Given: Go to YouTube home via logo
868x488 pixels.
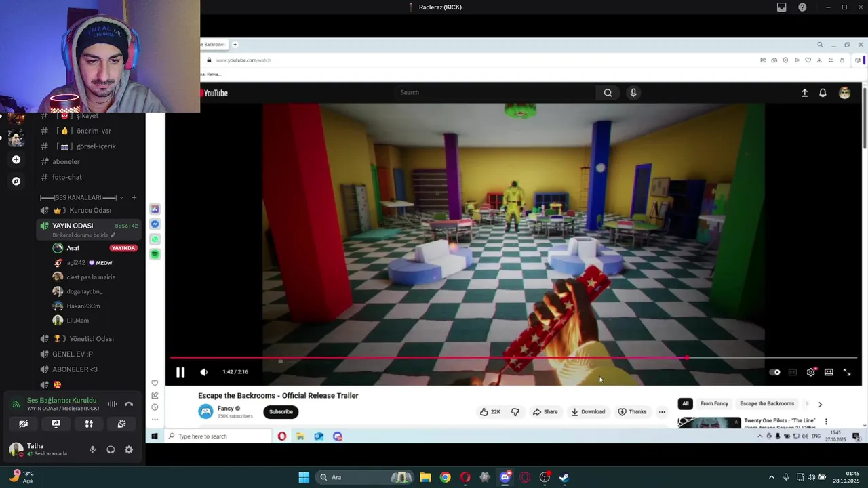Looking at the screenshot, I should click(x=214, y=93).
